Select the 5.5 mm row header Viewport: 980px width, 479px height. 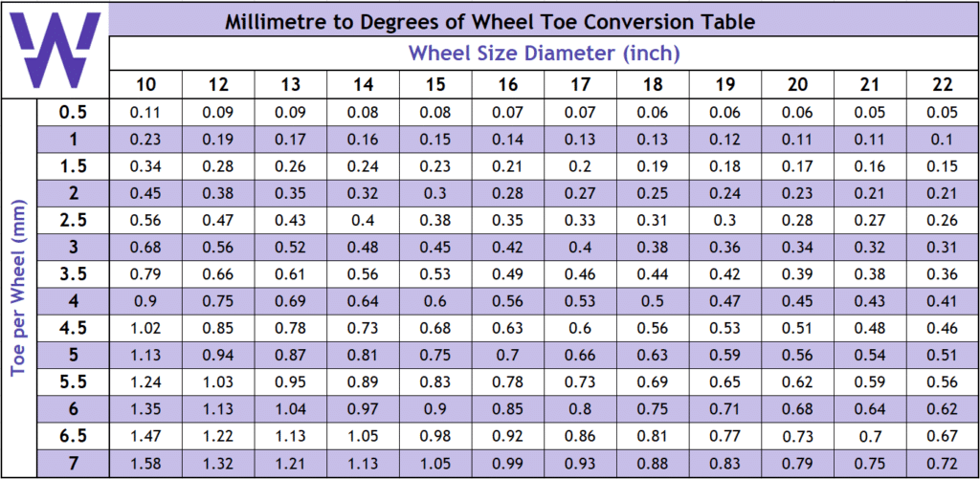(73, 383)
